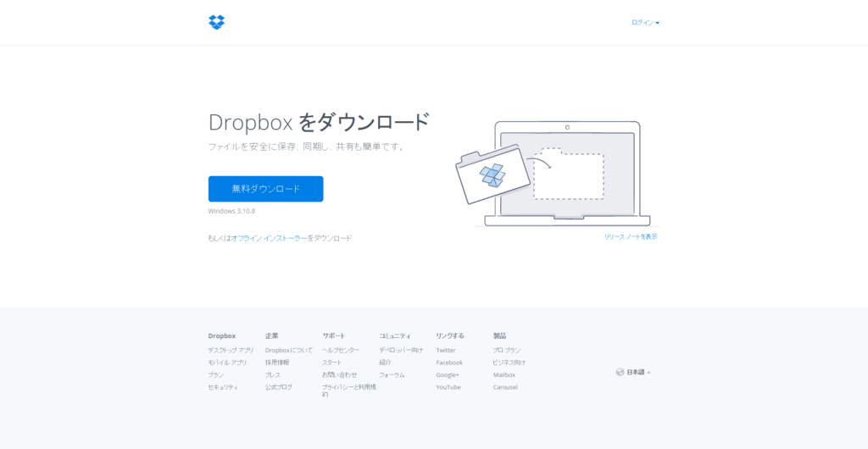Open 紹介 footer link
Image resolution: width=868 pixels, height=449 pixels.
click(x=386, y=363)
